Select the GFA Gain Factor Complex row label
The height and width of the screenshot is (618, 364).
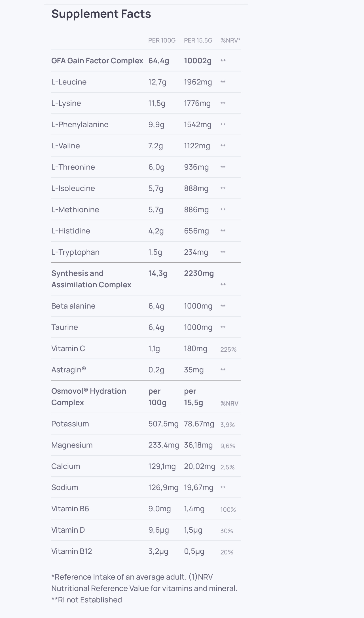pyautogui.click(x=97, y=61)
